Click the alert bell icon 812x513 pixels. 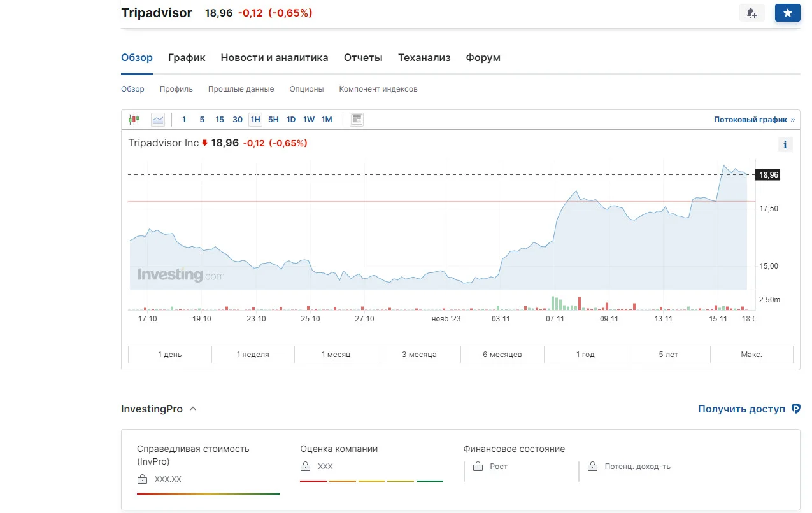[751, 13]
